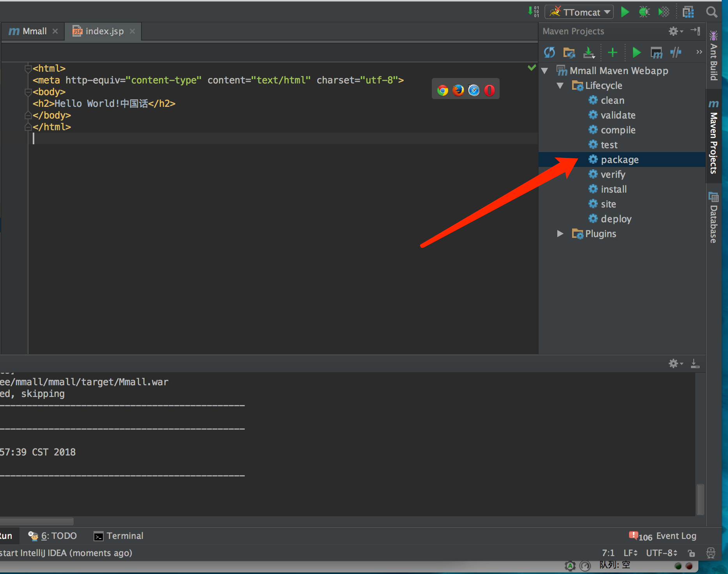
Task: Reimport all Maven projects icon
Action: click(550, 52)
